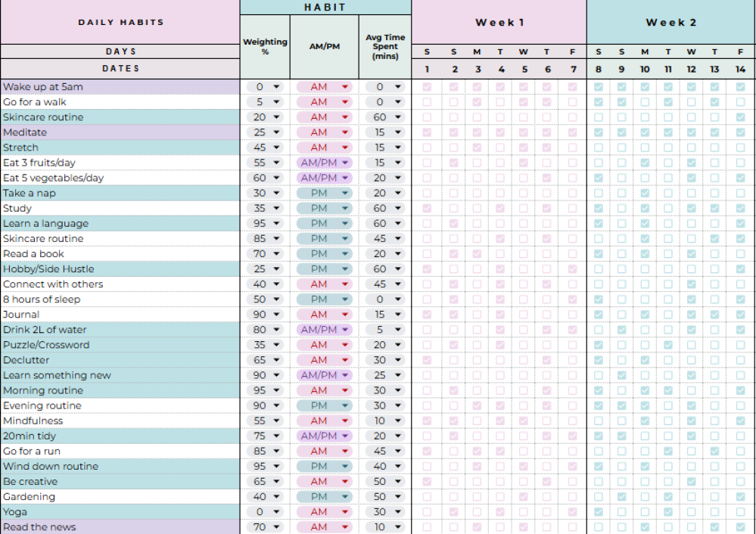Change Weighting value for Gardening

[x=276, y=497]
